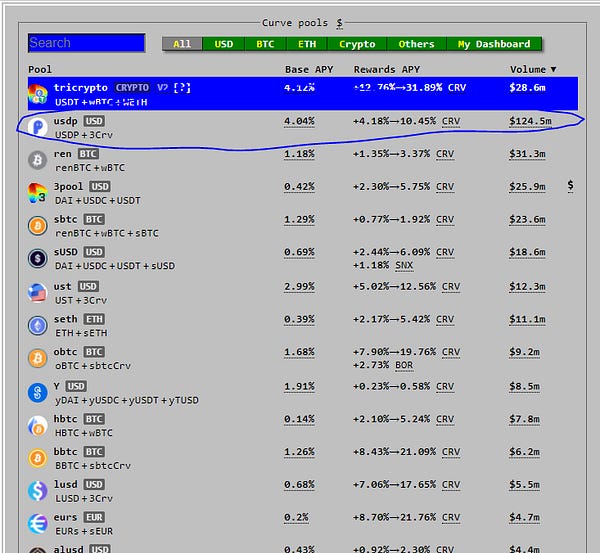
Task: Click the ren pool bitcoin icon
Action: coord(38,160)
